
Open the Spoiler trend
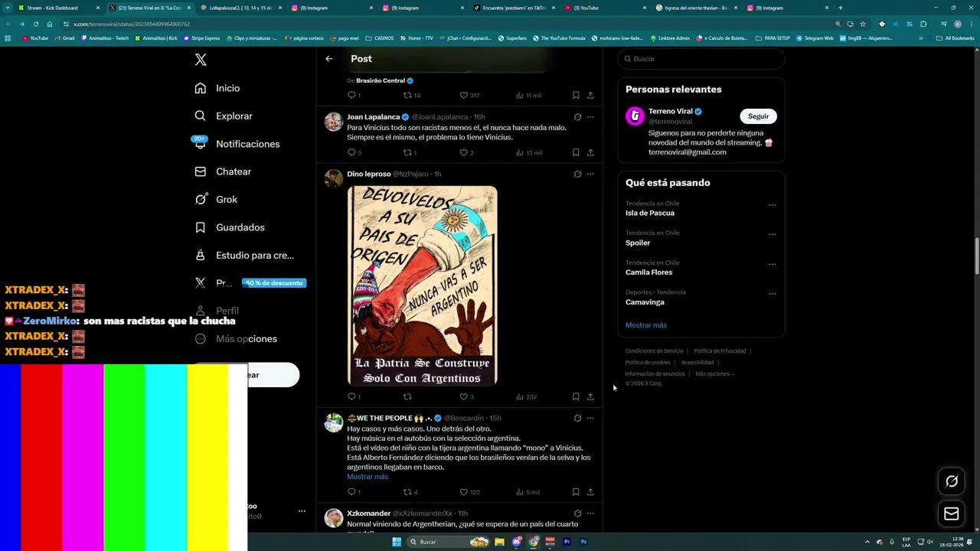point(638,243)
